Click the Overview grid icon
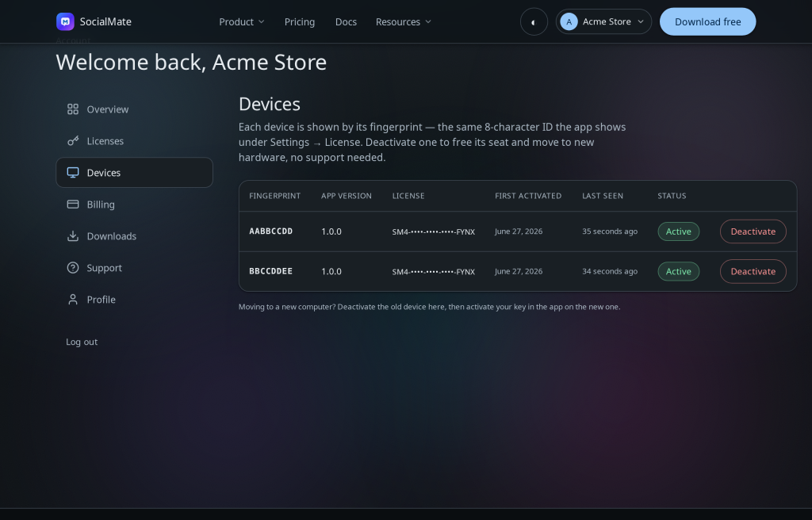 (x=73, y=109)
